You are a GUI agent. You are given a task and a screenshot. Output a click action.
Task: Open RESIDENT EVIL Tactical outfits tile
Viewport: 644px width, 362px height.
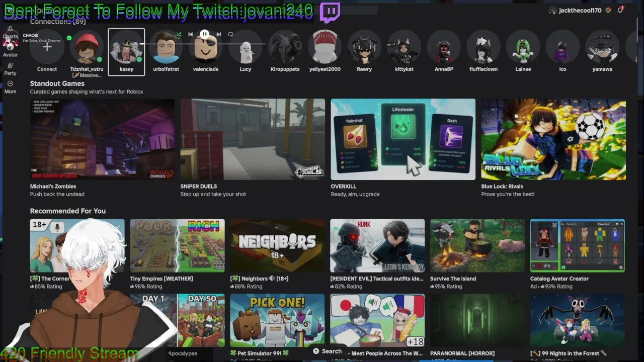(377, 245)
